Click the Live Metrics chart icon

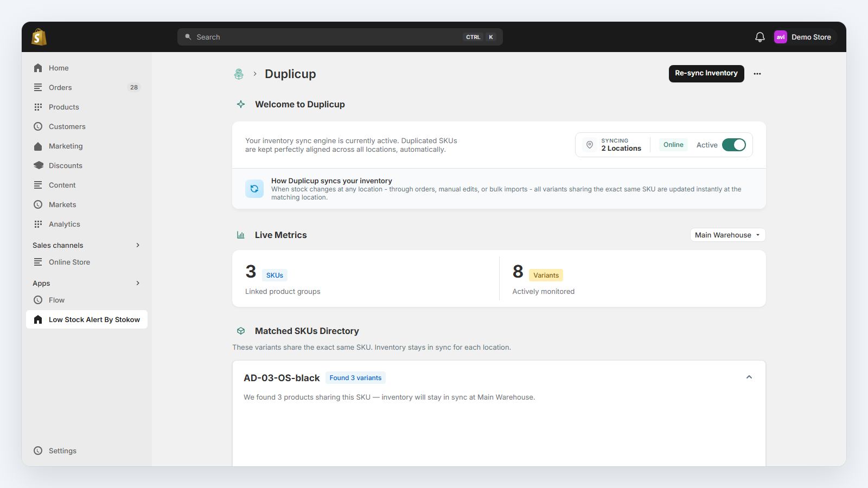[x=241, y=235]
